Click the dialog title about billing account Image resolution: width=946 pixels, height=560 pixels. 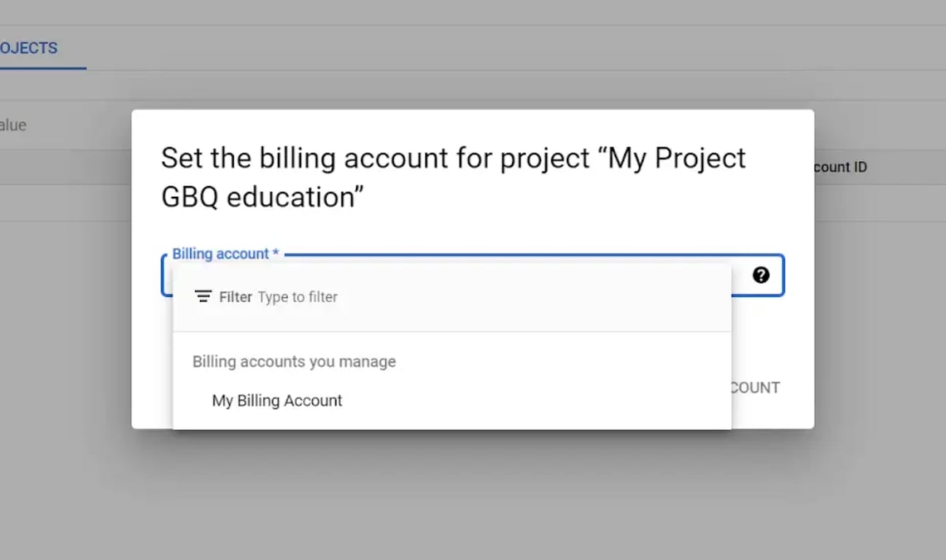click(x=453, y=177)
